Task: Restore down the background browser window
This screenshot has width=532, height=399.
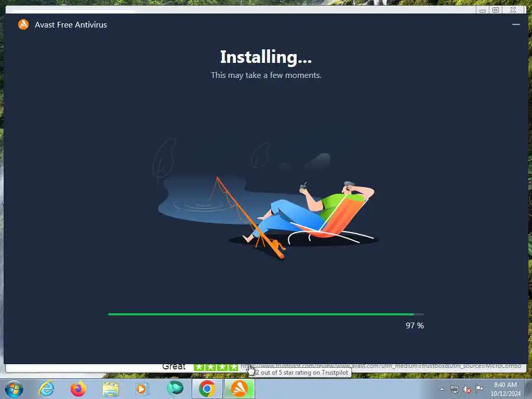Action: pyautogui.click(x=496, y=10)
